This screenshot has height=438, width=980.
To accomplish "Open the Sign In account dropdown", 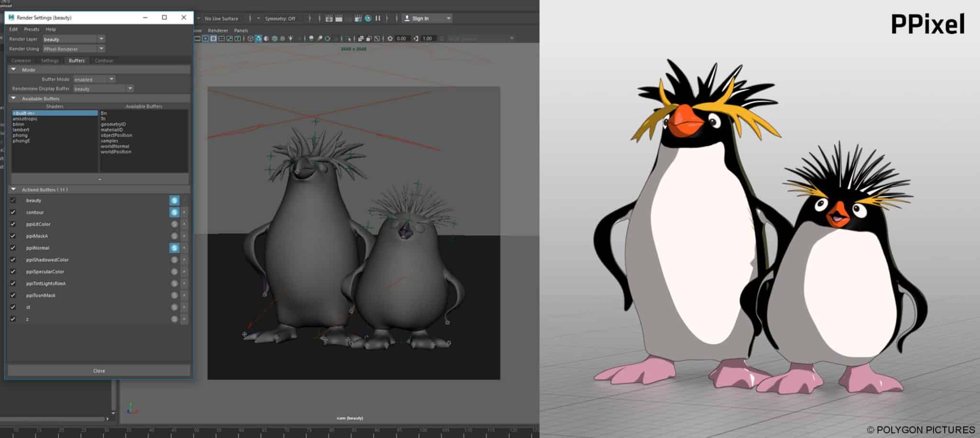I will click(427, 18).
